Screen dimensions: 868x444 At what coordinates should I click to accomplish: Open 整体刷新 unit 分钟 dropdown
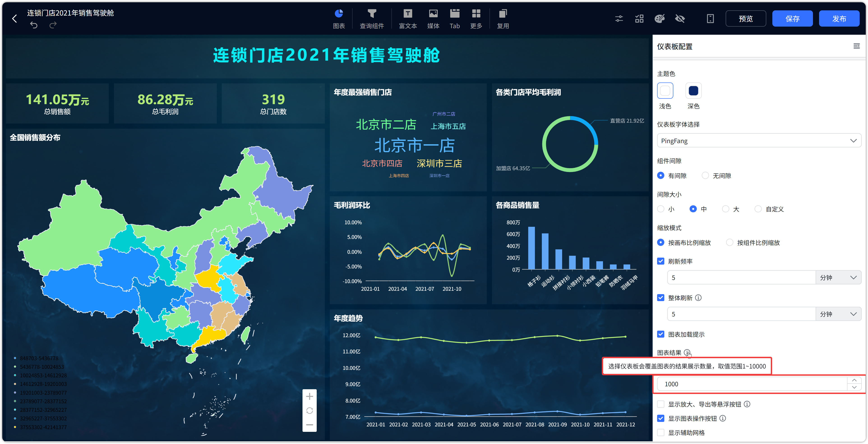click(838, 314)
